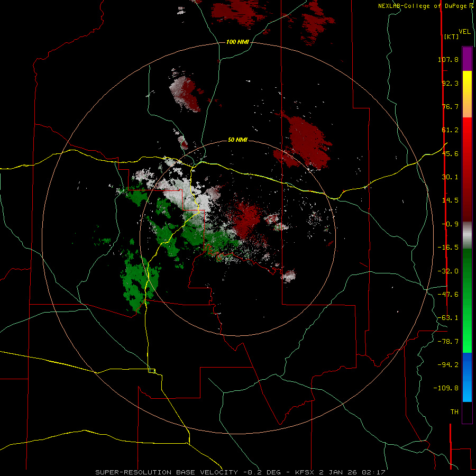Click the 14.5 velocity scale value
The width and height of the screenshot is (476, 476).
450,200
